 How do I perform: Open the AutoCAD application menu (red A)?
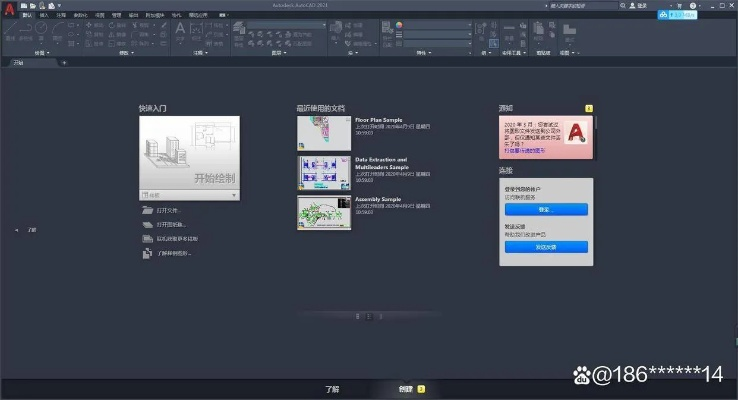pos(9,8)
